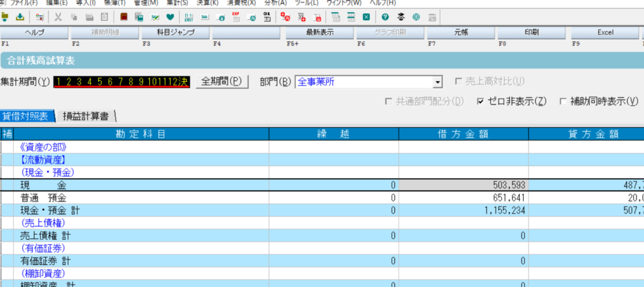Click the 共通部門配分(D) checkbox
This screenshot has width=644, height=287.
click(387, 101)
